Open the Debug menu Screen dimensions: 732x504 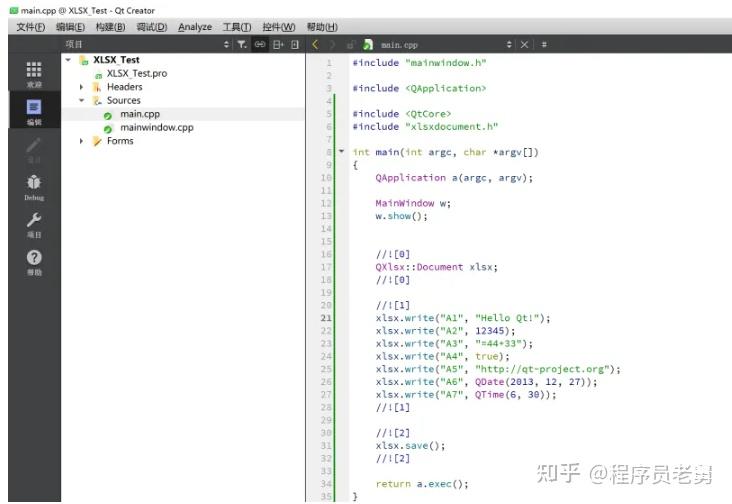point(152,27)
